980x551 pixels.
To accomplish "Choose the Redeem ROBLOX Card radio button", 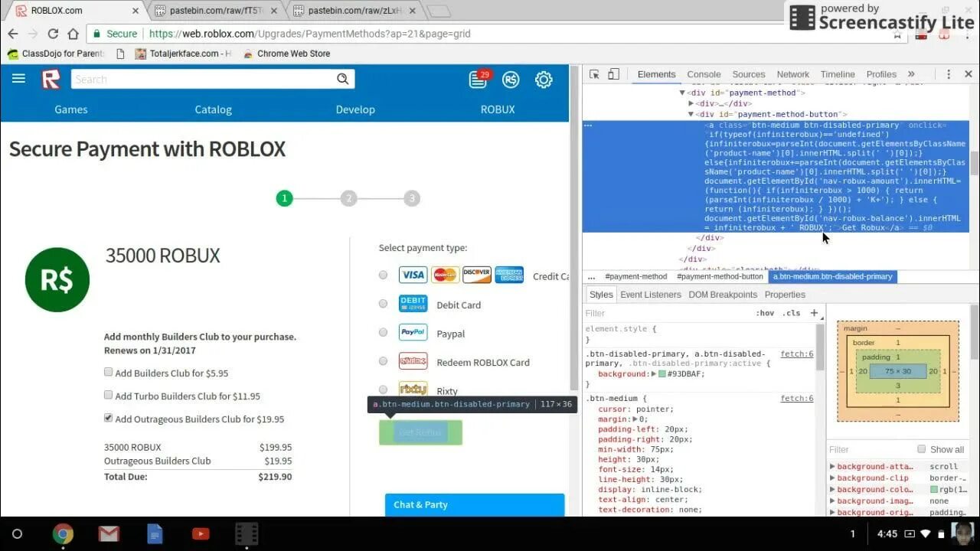I will [x=384, y=361].
